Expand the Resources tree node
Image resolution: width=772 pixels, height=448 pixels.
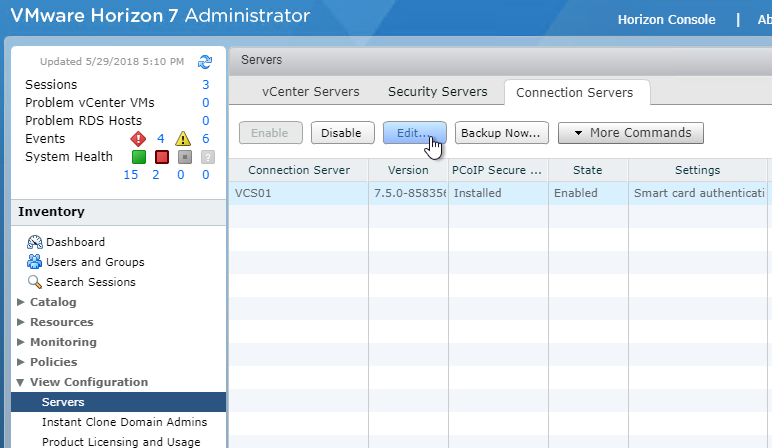point(21,322)
